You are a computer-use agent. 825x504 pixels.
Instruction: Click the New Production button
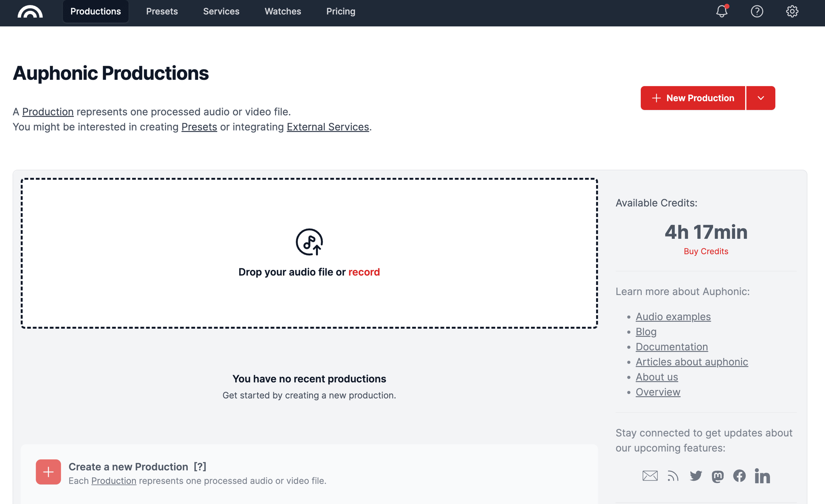[x=693, y=98]
